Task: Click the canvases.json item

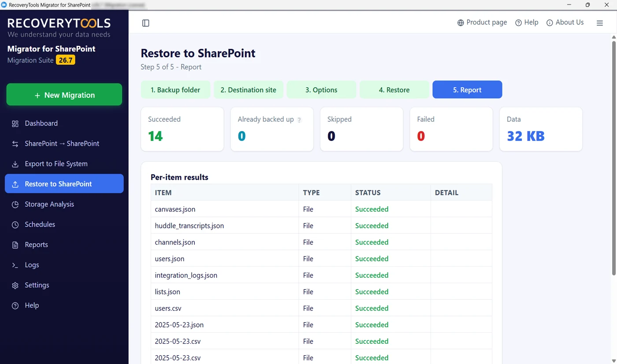Action: click(175, 209)
